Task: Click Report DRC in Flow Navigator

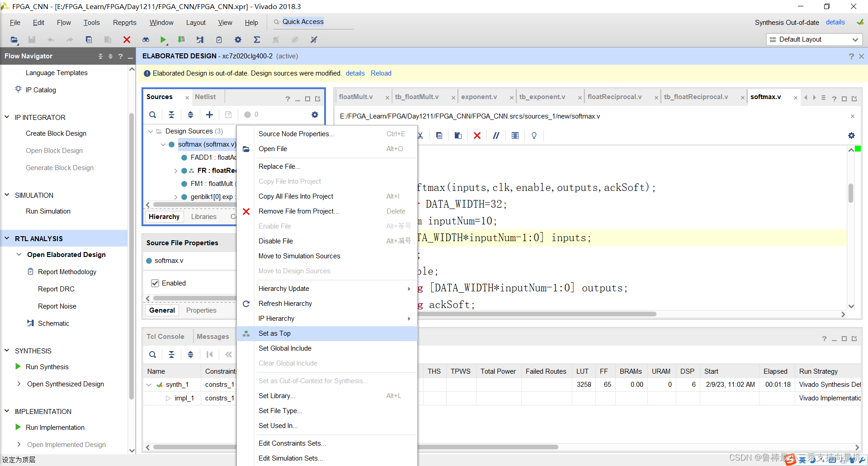Action: coord(56,289)
